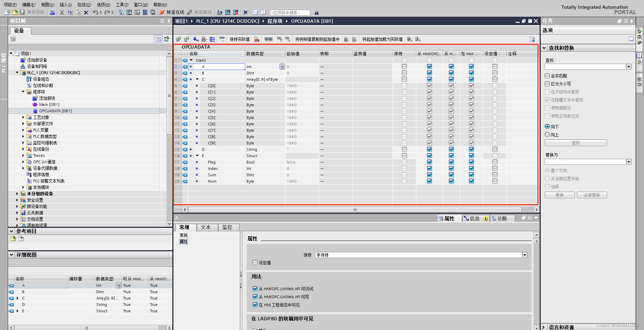Click the snapshot database icon before 快照
The image size is (644, 330).
(257, 39)
